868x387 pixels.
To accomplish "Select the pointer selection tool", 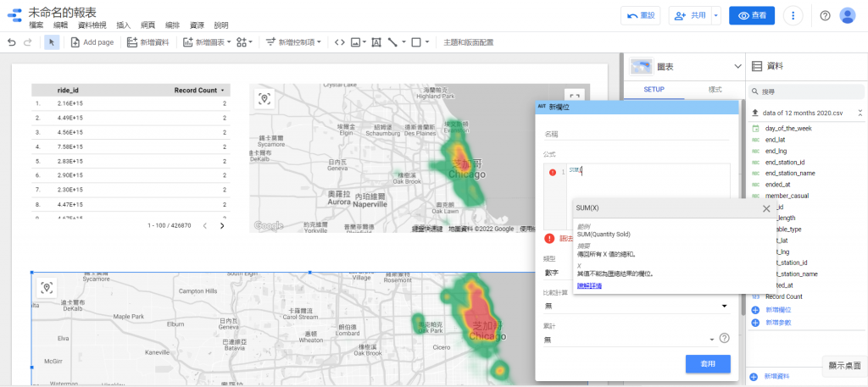I will coord(52,42).
